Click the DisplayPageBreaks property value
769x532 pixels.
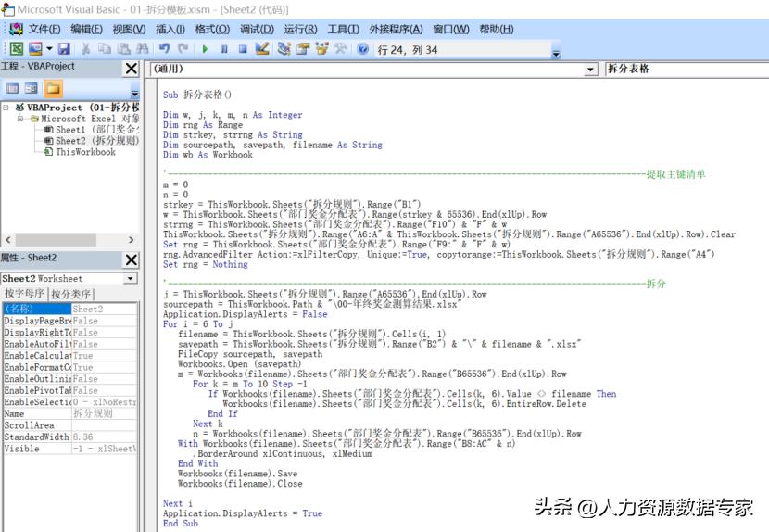[104, 321]
